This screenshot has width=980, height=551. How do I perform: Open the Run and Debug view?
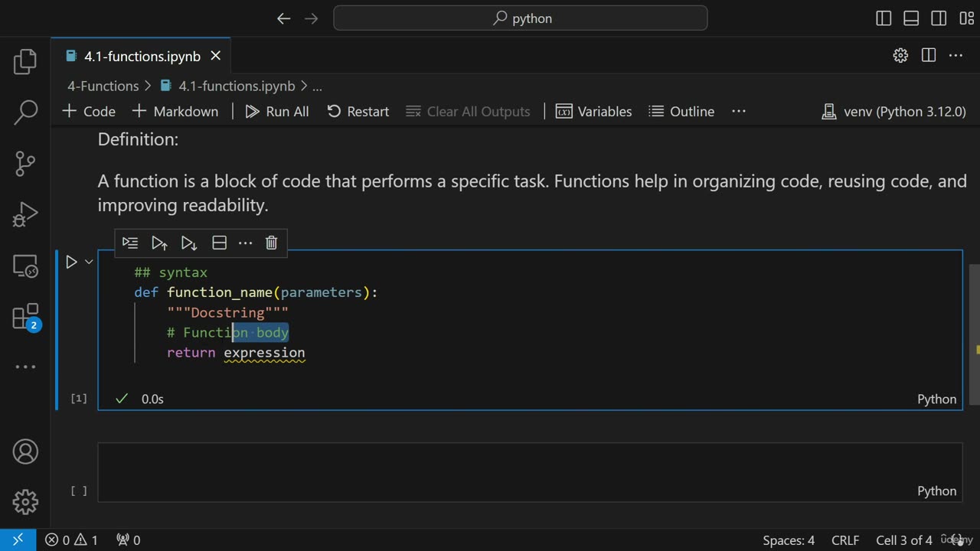click(25, 214)
